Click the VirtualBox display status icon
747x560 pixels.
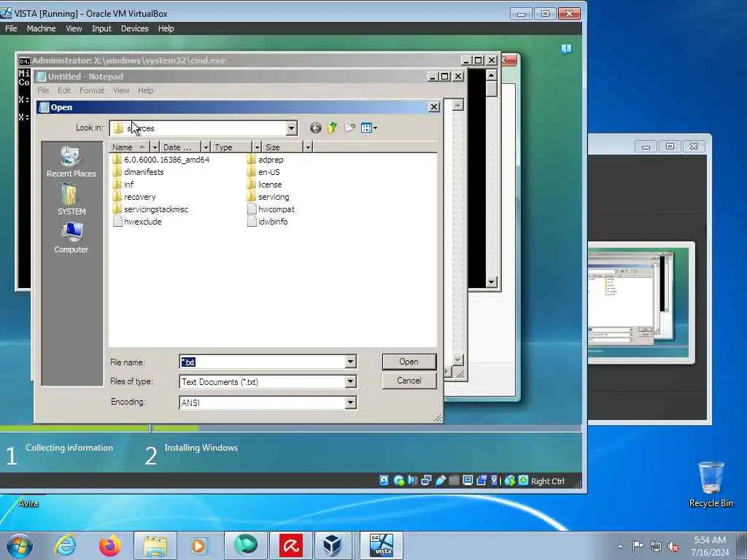[x=468, y=481]
